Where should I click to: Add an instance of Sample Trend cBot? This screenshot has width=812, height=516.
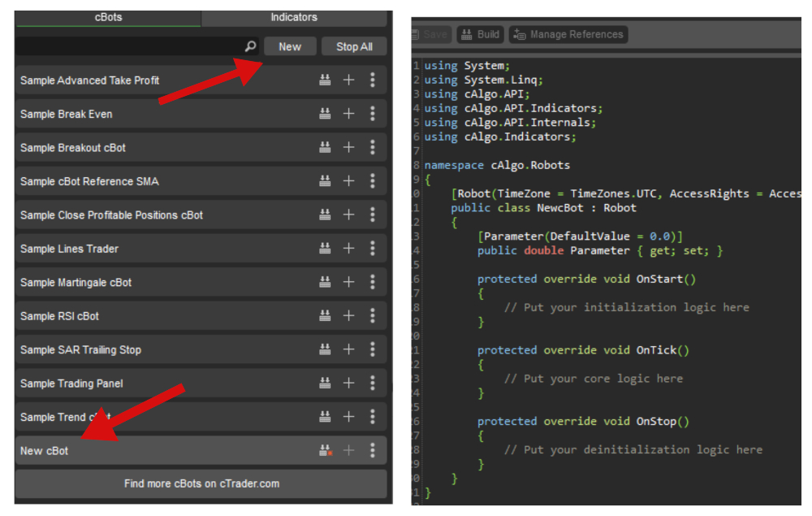click(x=349, y=417)
